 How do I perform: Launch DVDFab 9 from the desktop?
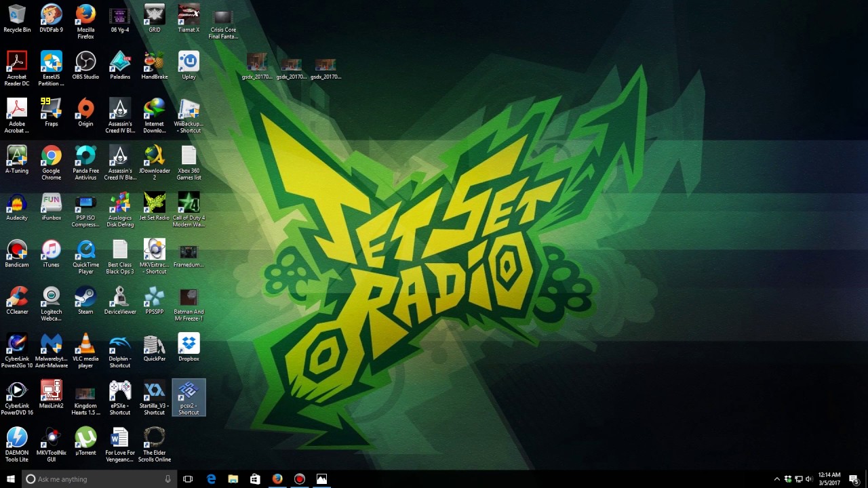click(x=51, y=18)
